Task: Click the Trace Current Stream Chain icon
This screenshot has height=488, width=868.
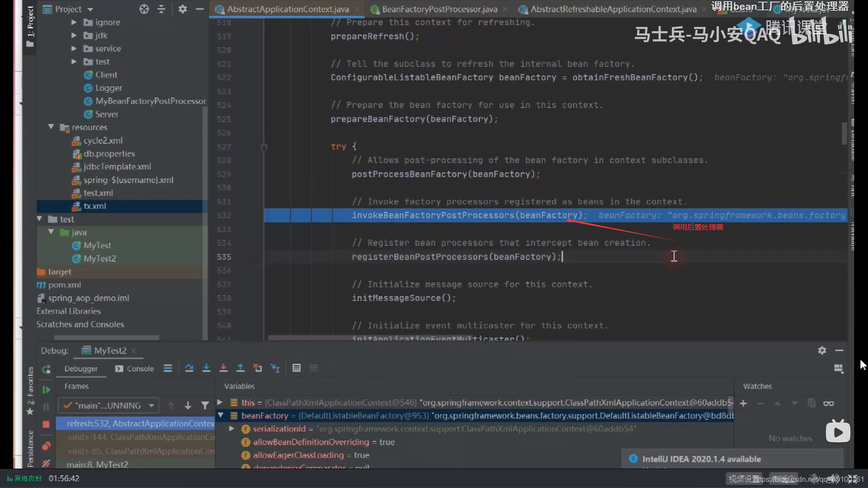Action: 314,368
